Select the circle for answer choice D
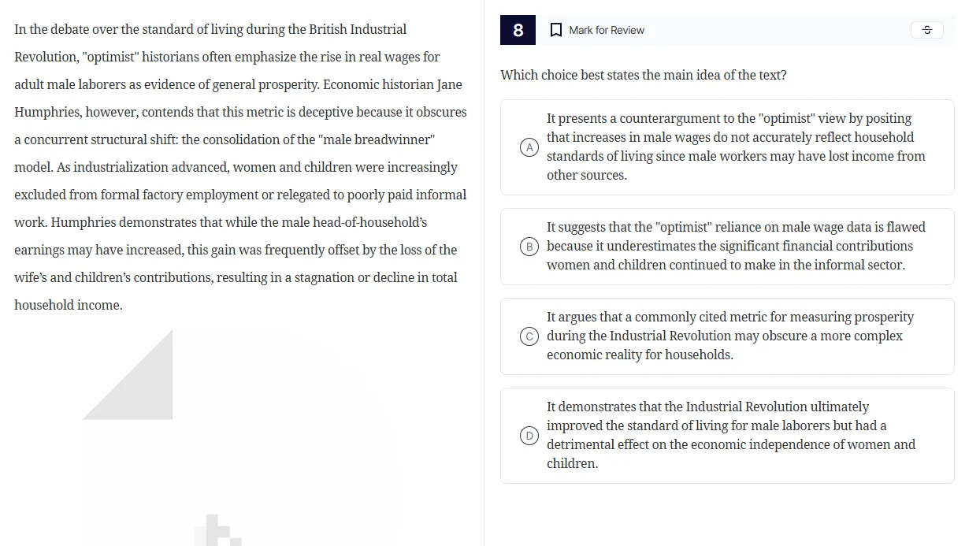The image size is (980, 546). point(529,435)
